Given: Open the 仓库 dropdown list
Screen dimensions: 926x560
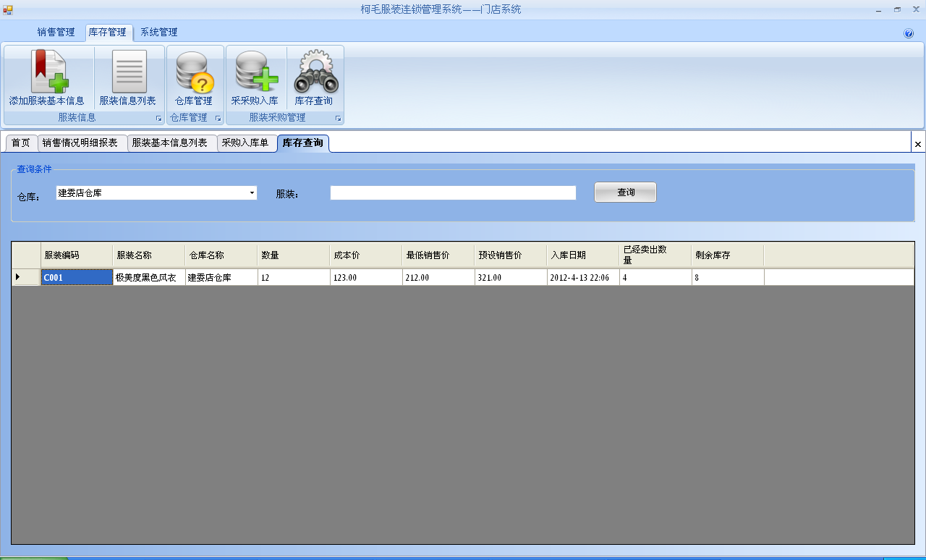Looking at the screenshot, I should click(252, 193).
